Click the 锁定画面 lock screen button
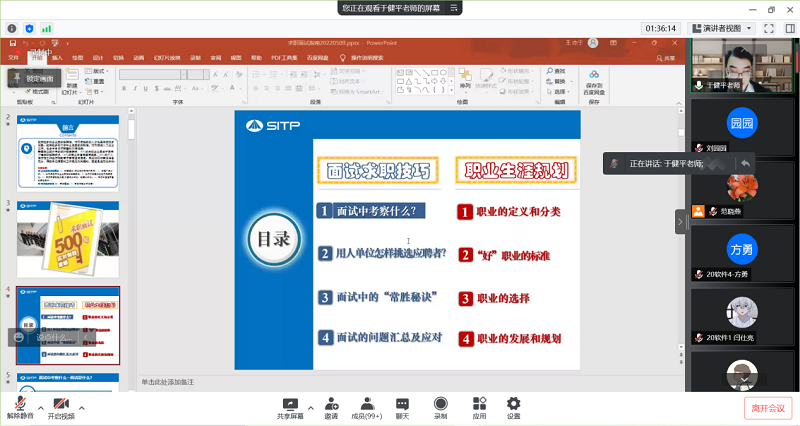The height and width of the screenshot is (426, 800). point(35,78)
